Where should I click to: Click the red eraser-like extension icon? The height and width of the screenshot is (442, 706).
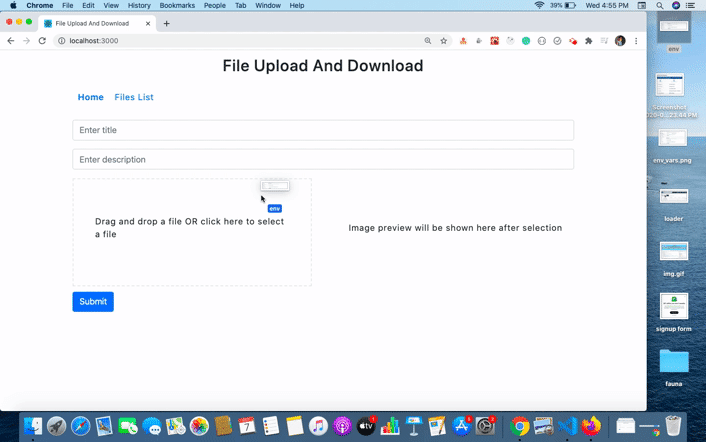(x=573, y=41)
